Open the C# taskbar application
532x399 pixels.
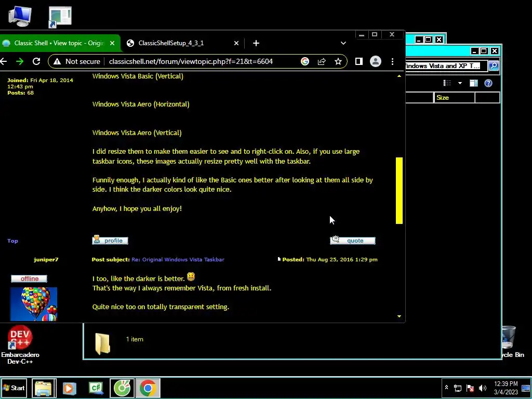click(x=96, y=388)
